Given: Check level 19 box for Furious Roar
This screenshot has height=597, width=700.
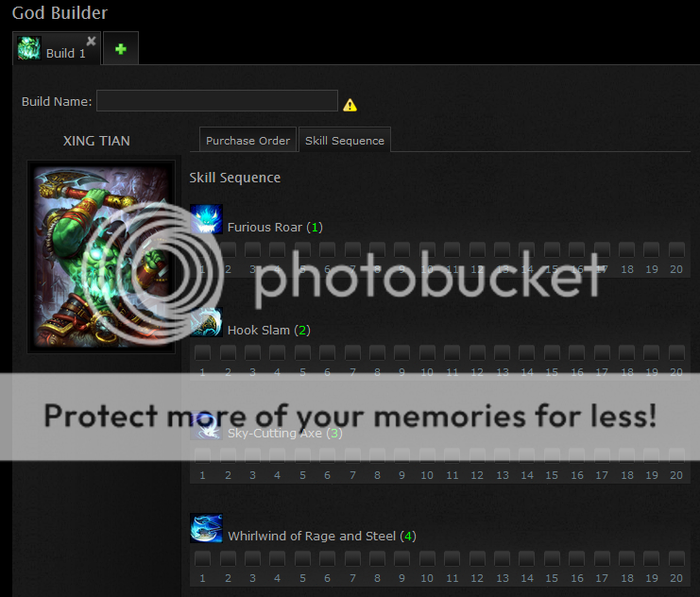Looking at the screenshot, I should click(651, 250).
